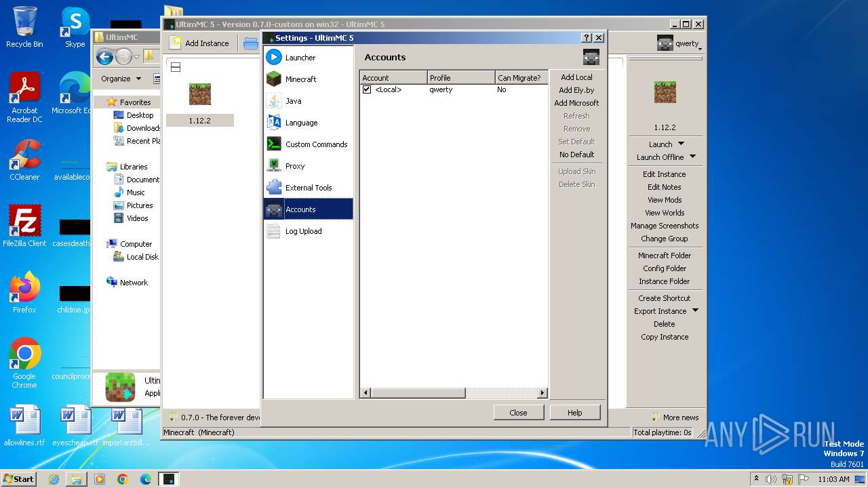Image resolution: width=868 pixels, height=488 pixels.
Task: Click the accounts list horizontal scrollbar thumb
Action: 418,393
